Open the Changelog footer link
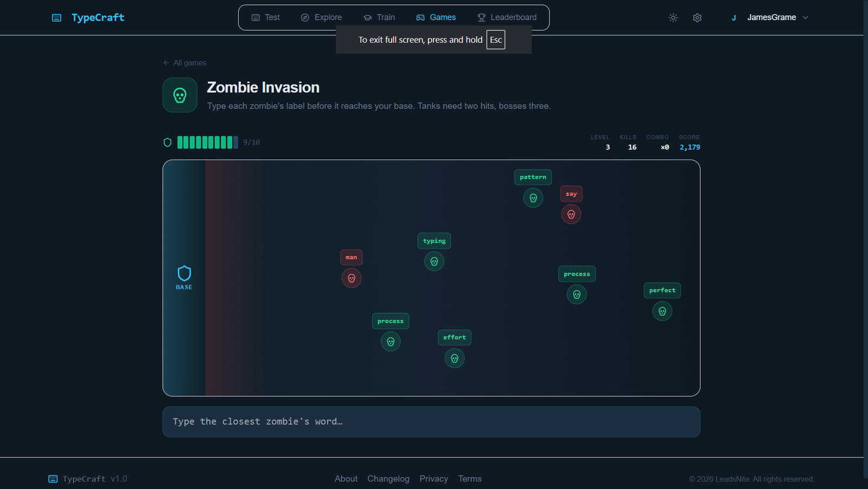The image size is (868, 489). click(x=388, y=479)
